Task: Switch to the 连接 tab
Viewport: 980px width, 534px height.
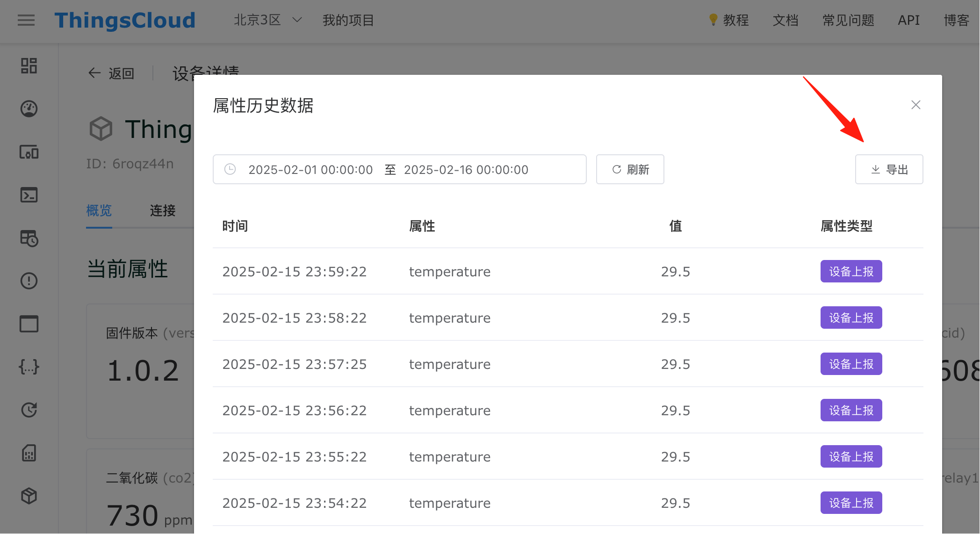Action: click(x=163, y=210)
